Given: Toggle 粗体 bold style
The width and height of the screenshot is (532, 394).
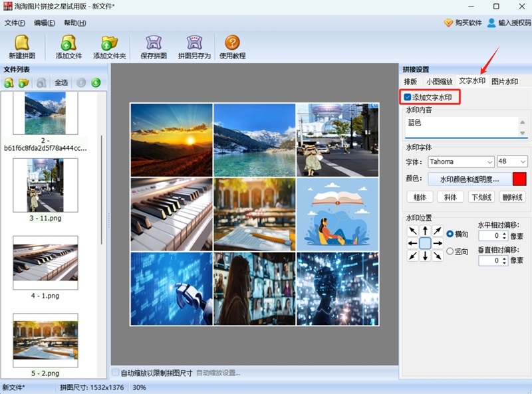Looking at the screenshot, I should coord(420,197).
